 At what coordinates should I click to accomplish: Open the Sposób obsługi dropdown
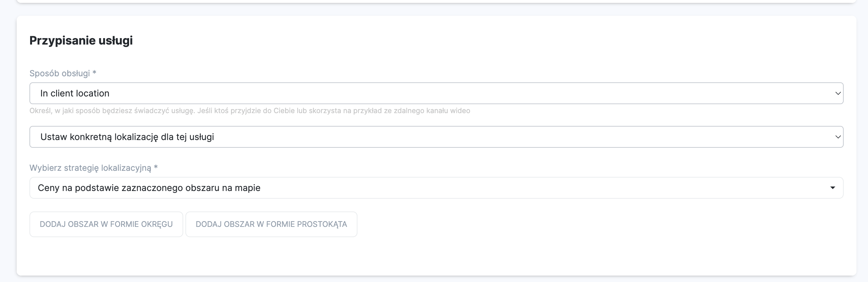[436, 93]
